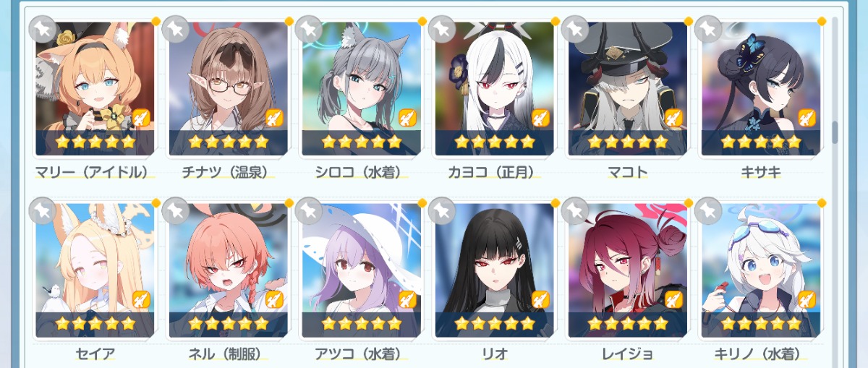
Task: Click the pin icon on マコト card
Action: [x=575, y=29]
